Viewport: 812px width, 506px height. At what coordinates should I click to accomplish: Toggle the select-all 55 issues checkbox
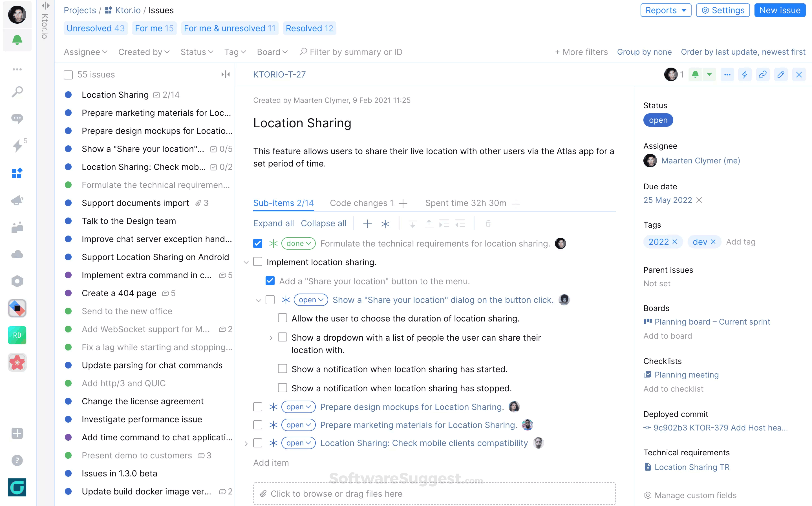pos(68,75)
